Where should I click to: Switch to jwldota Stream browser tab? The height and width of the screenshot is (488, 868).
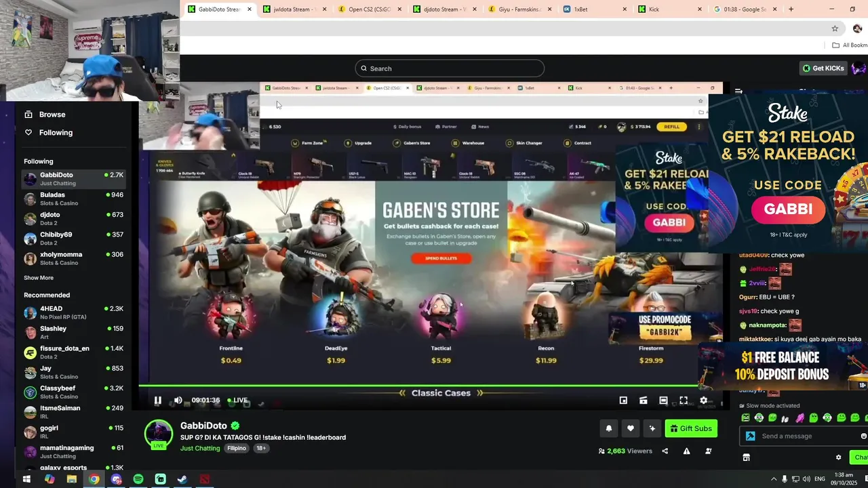pos(295,9)
